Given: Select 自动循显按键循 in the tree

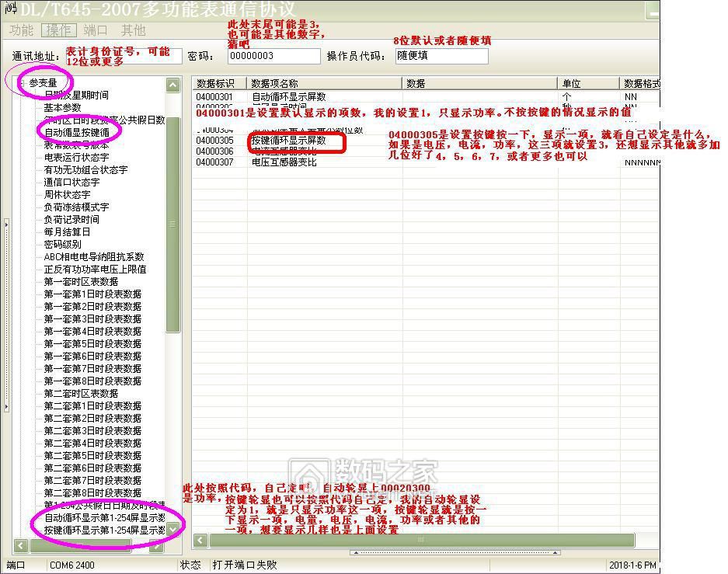Looking at the screenshot, I should click(82, 133).
